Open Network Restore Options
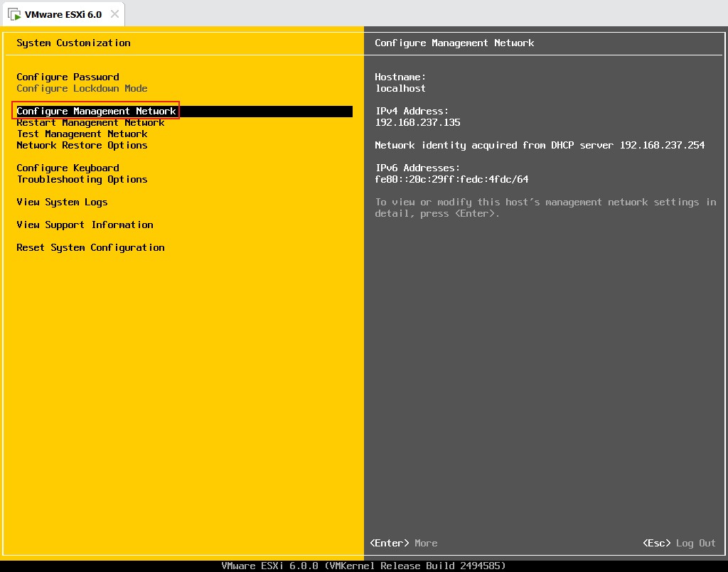Image resolution: width=728 pixels, height=572 pixels. [82, 145]
